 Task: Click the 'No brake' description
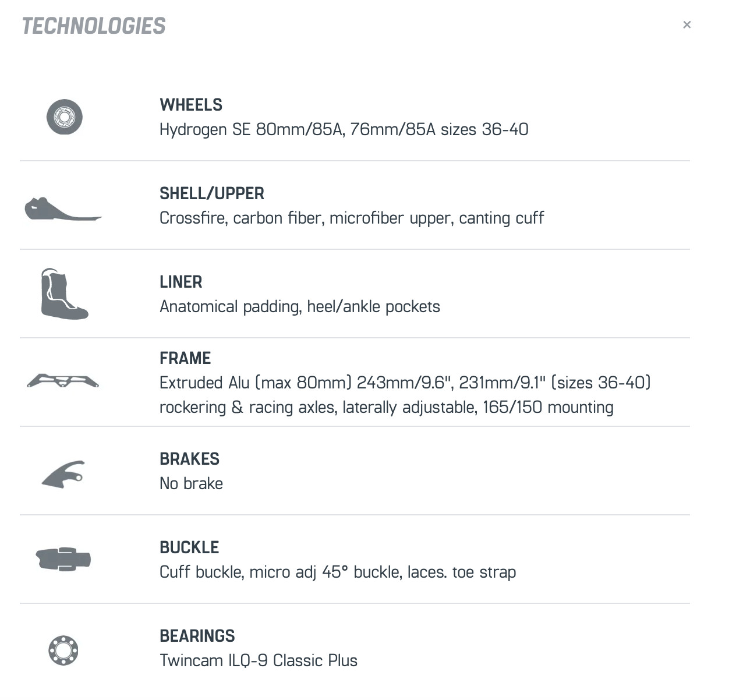tap(192, 483)
